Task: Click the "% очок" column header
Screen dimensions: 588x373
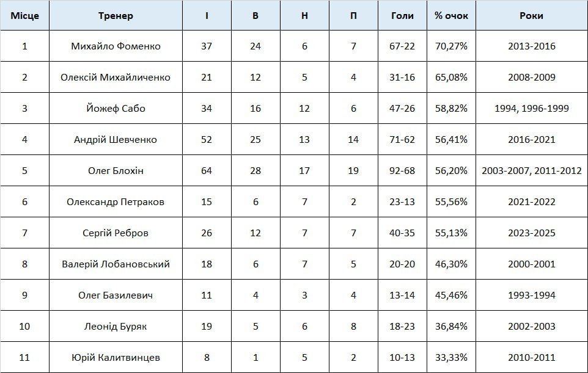Action: click(451, 16)
